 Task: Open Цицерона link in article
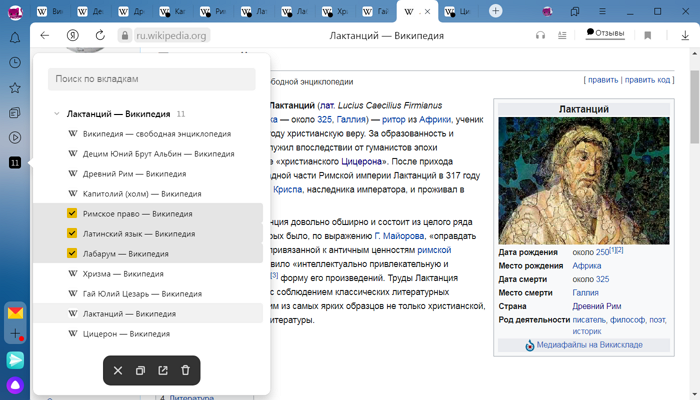pyautogui.click(x=361, y=161)
